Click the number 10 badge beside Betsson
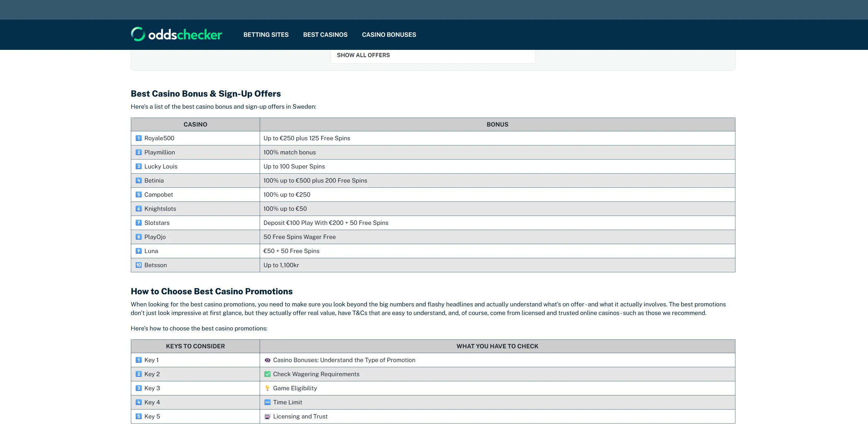This screenshot has width=868, height=425. click(139, 265)
